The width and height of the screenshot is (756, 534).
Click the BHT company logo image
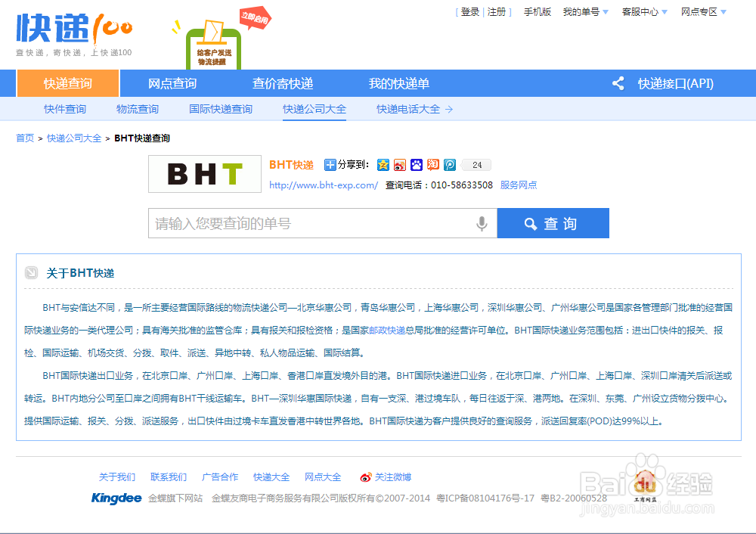pyautogui.click(x=205, y=174)
